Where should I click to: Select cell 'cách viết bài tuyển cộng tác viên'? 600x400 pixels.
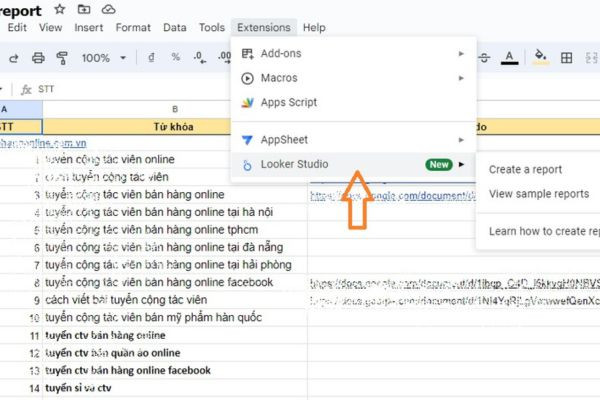175,300
